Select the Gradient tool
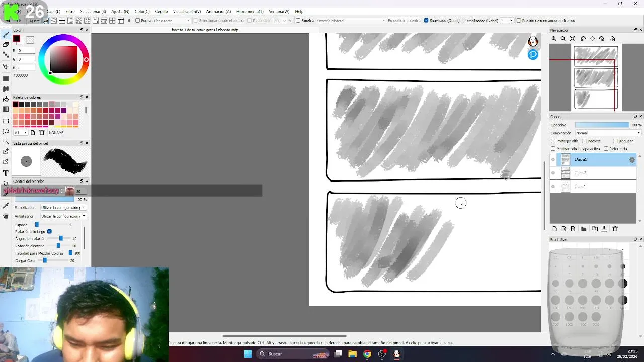The width and height of the screenshot is (644, 362). tap(6, 109)
